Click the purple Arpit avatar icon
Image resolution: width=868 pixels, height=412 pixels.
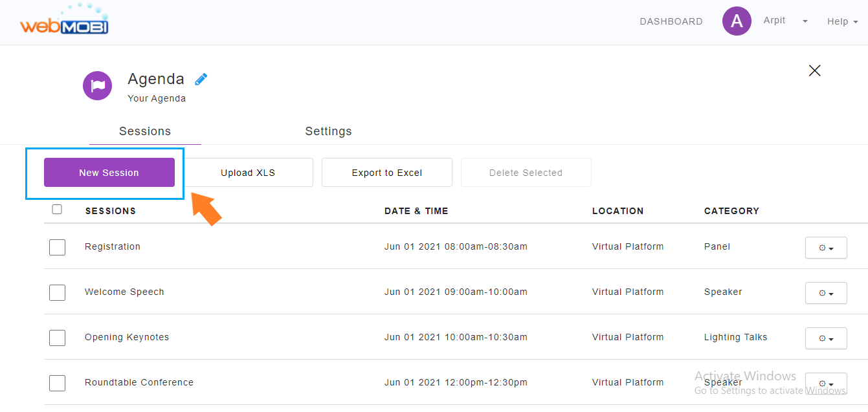(737, 21)
